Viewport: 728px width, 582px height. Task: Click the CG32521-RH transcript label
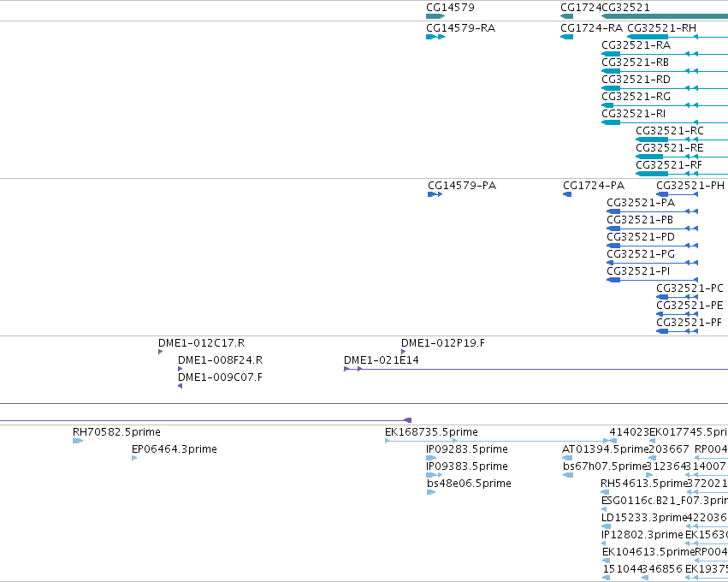tap(661, 28)
